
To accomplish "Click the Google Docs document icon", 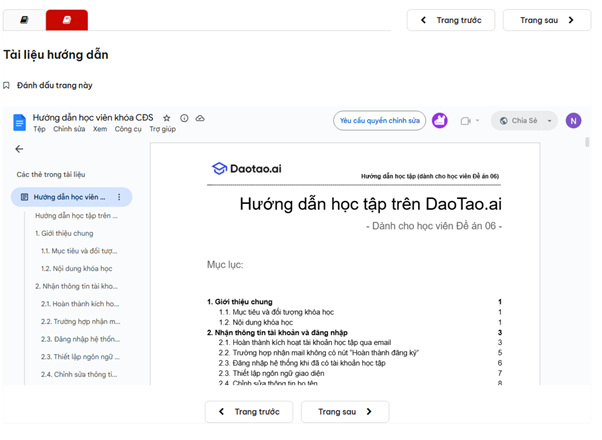I will 20,122.
